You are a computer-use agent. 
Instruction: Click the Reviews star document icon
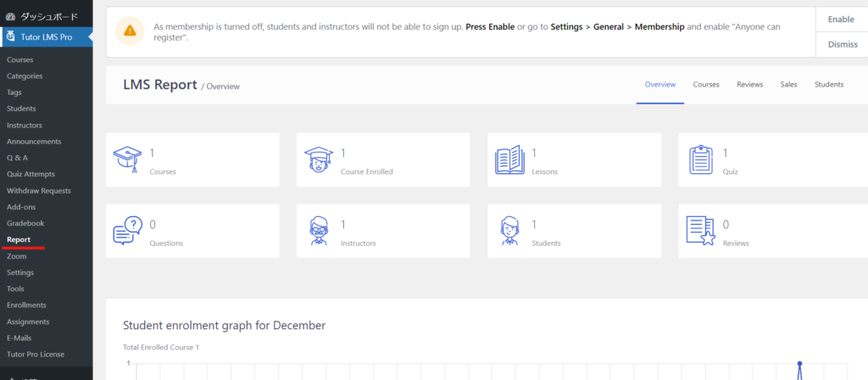pyautogui.click(x=701, y=230)
